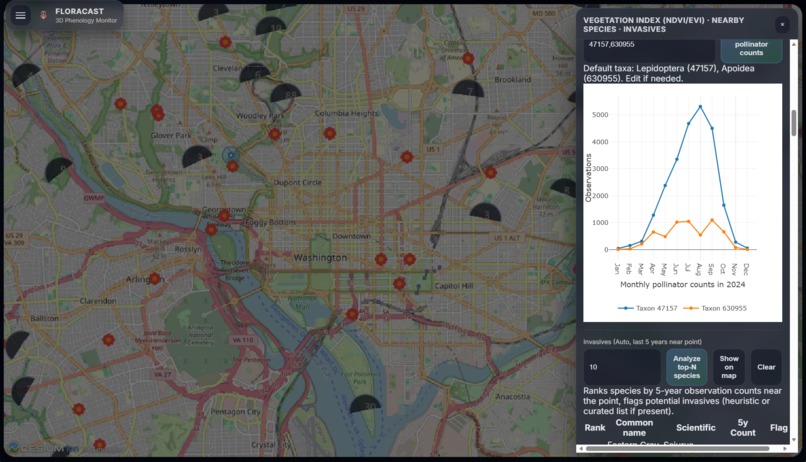Click the Show on map button
Screen dimensions: 806x462
pos(729,367)
